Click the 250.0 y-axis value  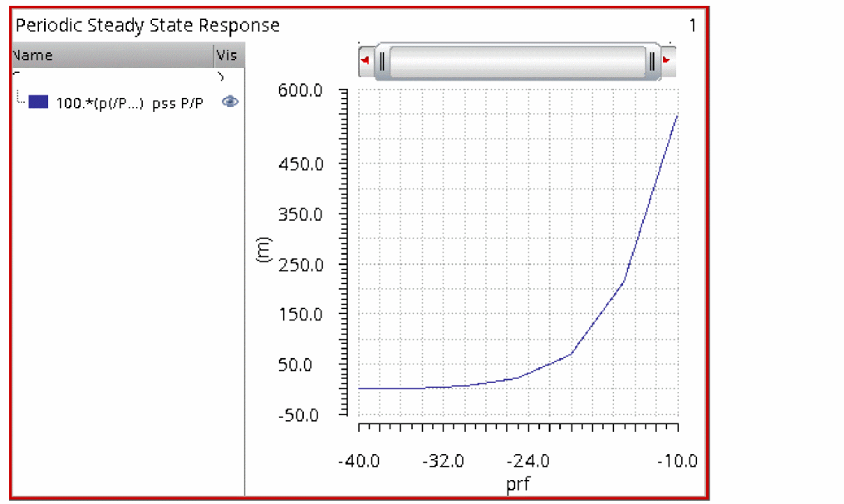tap(301, 265)
